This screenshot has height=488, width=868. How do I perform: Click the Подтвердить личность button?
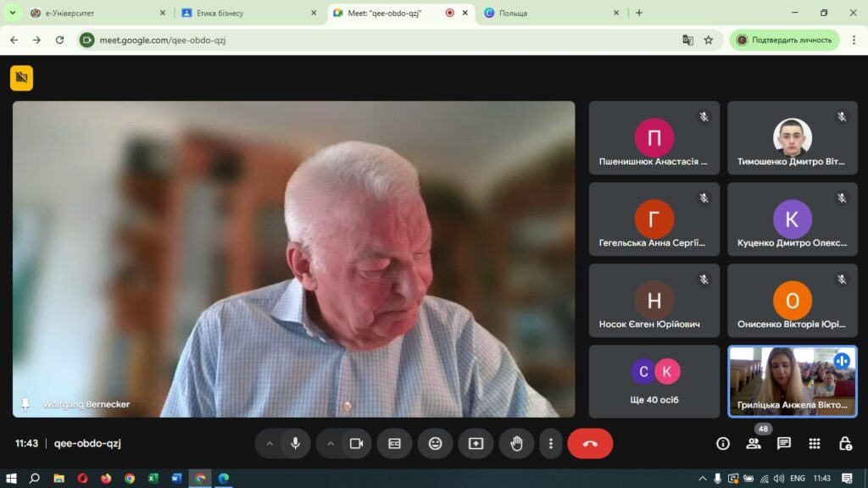tap(784, 40)
